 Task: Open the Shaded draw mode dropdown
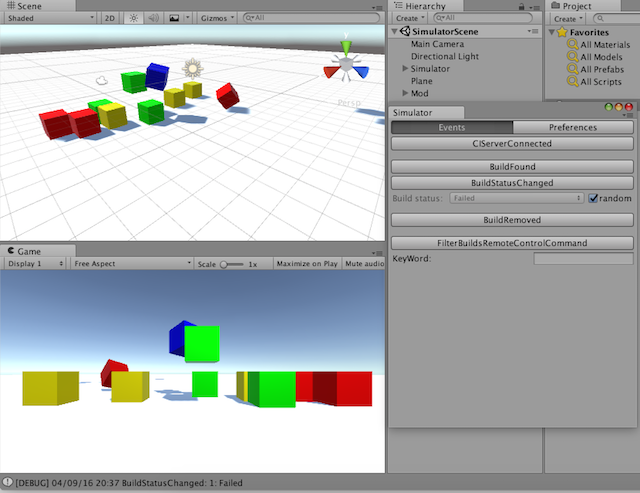[51, 18]
